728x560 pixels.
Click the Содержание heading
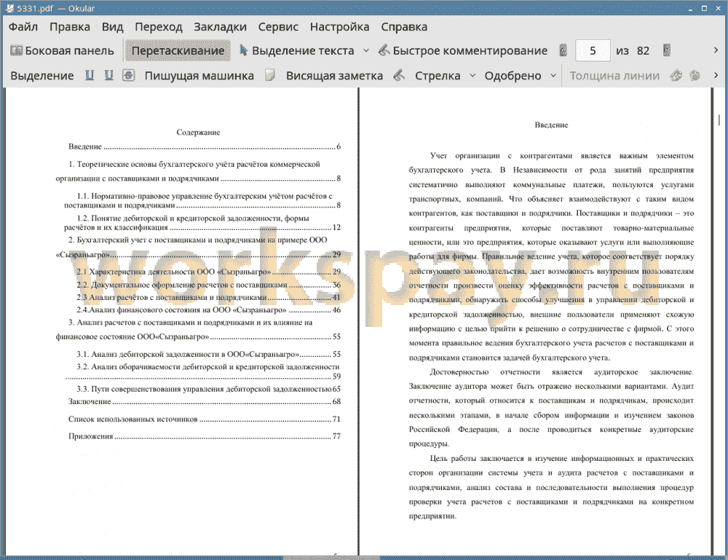click(x=198, y=133)
